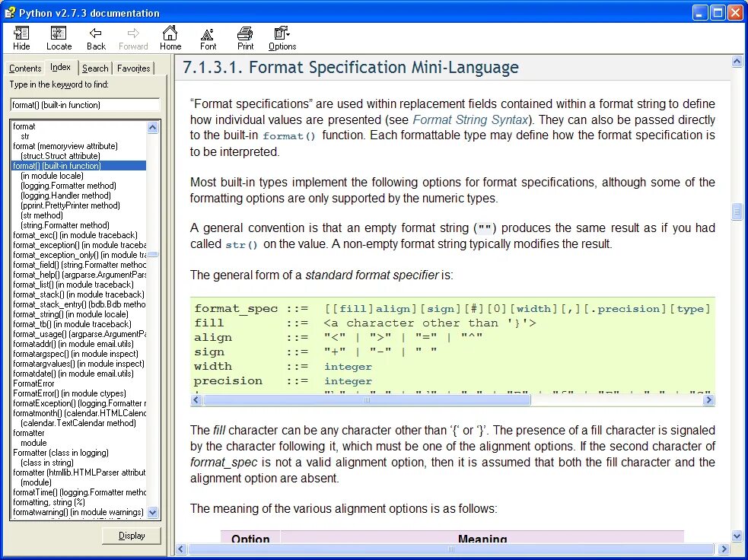Select 'formatting, string (%)' index entry

coord(49,502)
